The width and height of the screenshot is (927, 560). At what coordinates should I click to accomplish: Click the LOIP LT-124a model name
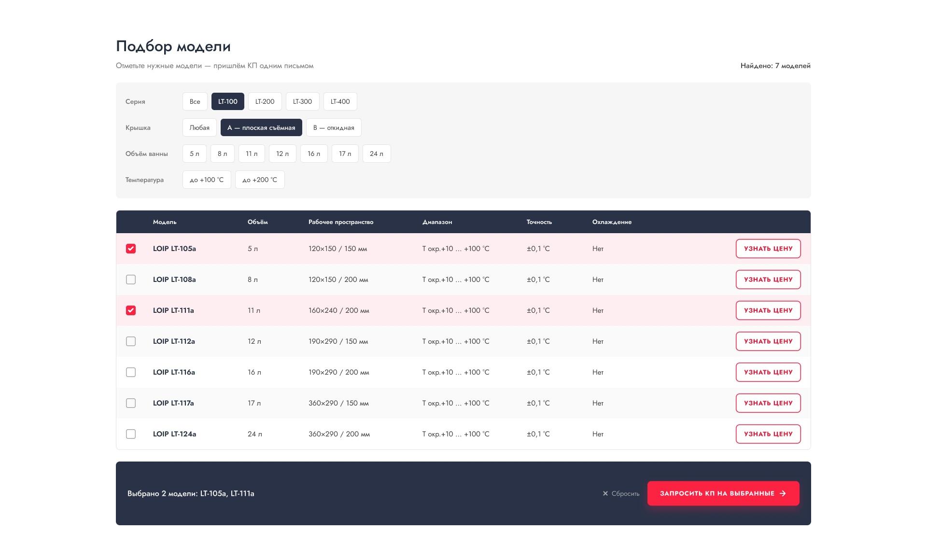pos(174,434)
